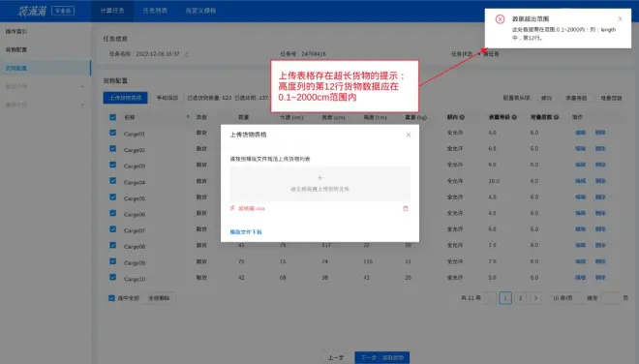Expand the collapsed fourth sidebar menu item

(46, 86)
